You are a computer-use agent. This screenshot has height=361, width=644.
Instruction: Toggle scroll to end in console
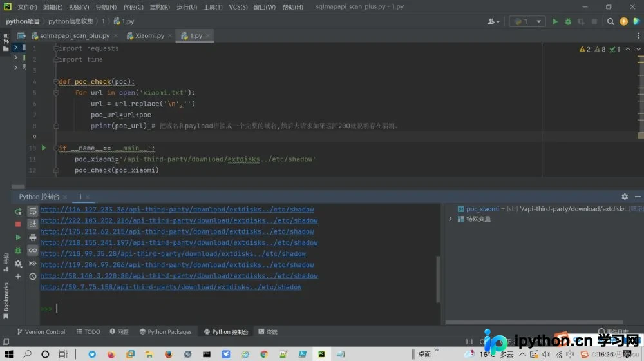pos(32,224)
